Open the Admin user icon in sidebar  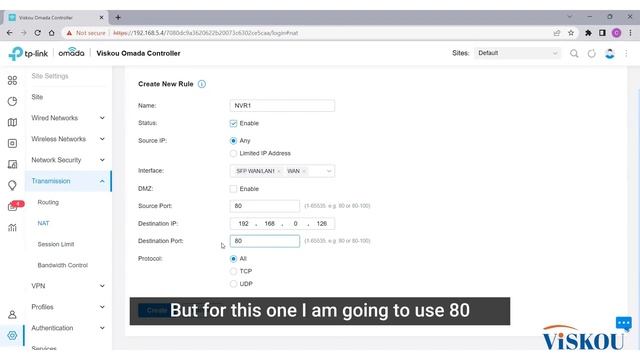(12, 315)
